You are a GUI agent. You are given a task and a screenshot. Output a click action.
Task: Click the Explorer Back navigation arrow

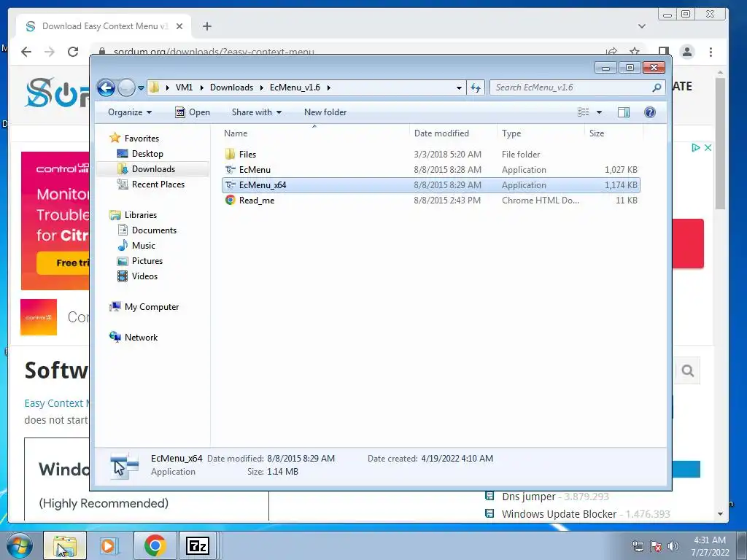(x=107, y=87)
